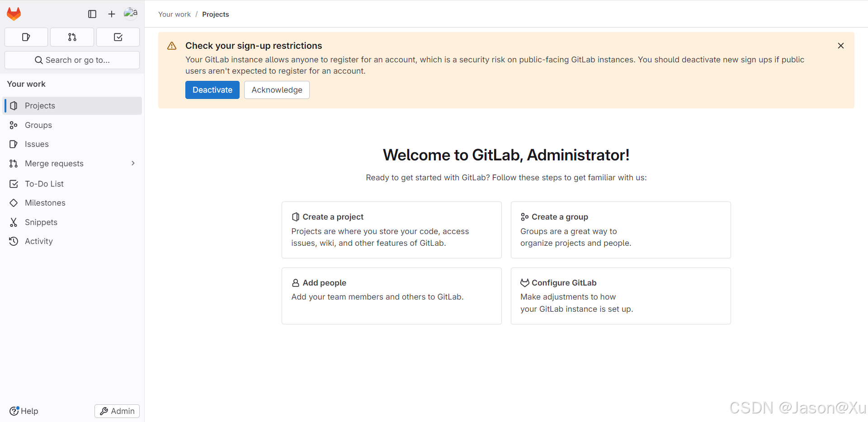Toggle the sidebar collapse icon

pyautogui.click(x=92, y=14)
